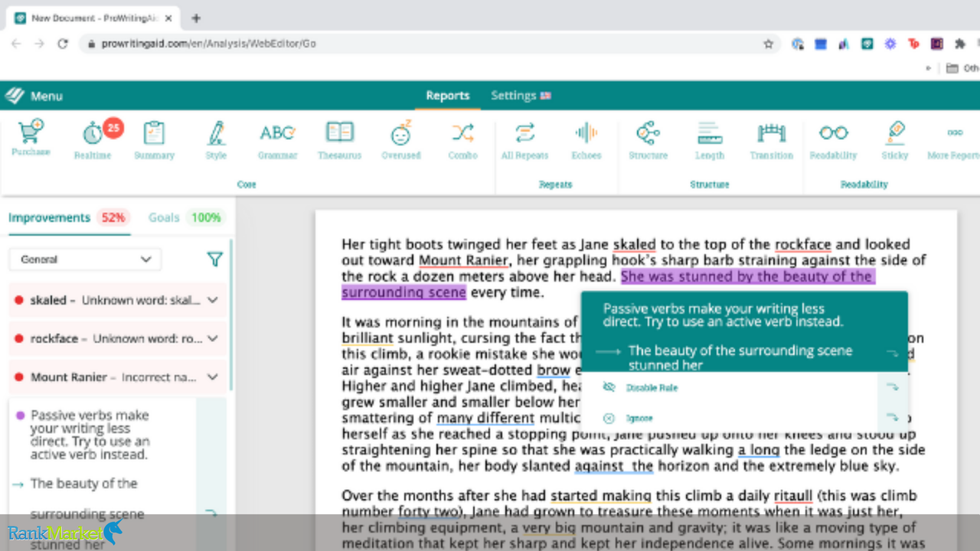Click the underlined word 'brilliant'
The width and height of the screenshot is (980, 551).
click(367, 337)
